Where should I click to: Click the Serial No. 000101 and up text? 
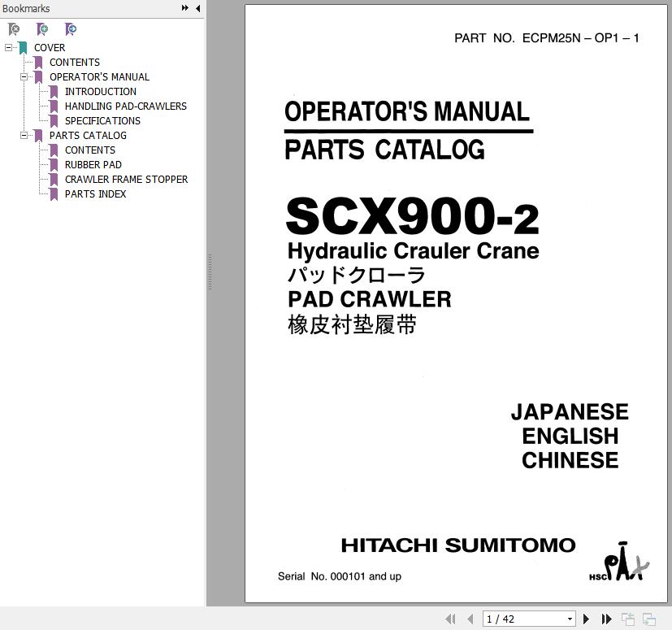pos(340,576)
